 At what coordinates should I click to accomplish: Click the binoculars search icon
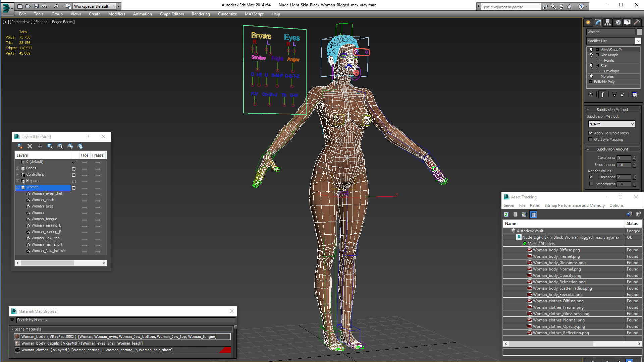545,6
